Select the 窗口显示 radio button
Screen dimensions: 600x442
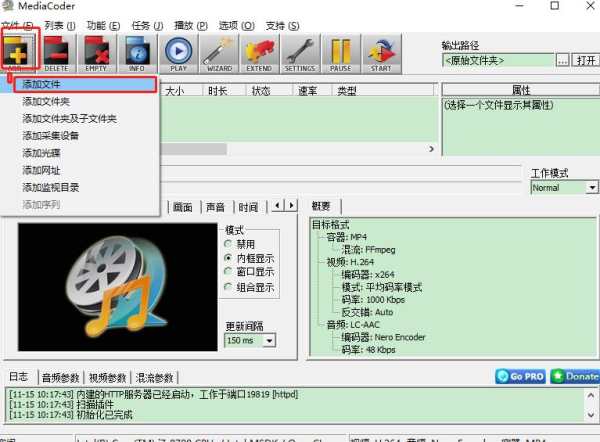pyautogui.click(x=230, y=272)
